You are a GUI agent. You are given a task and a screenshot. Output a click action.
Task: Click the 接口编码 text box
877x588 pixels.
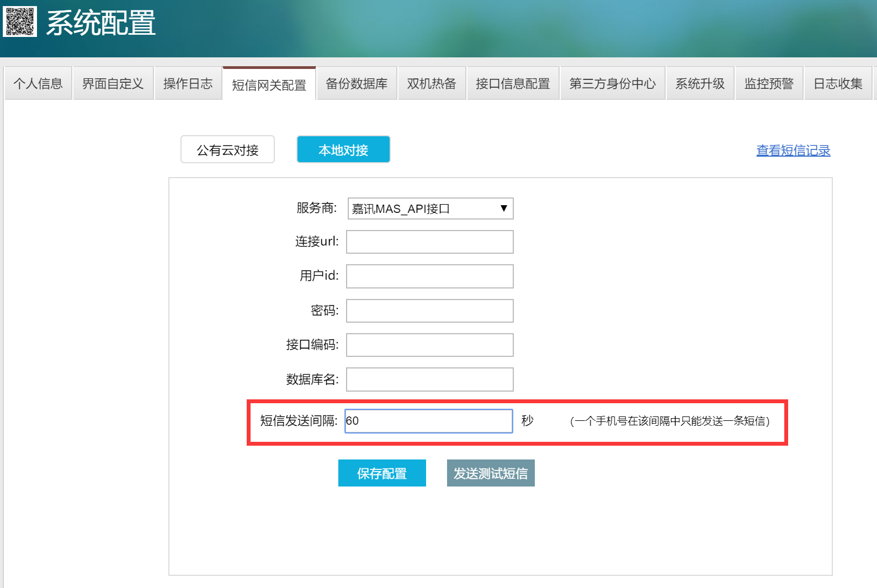point(430,345)
